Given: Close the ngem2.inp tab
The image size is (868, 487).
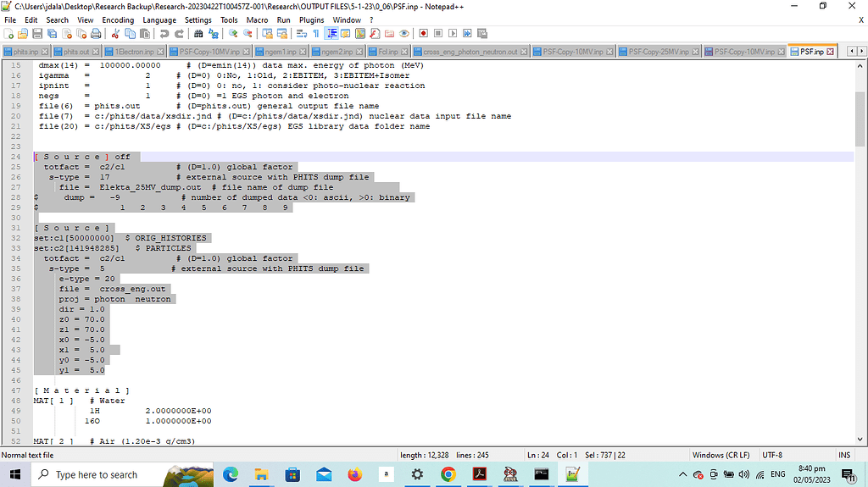Looking at the screenshot, I should pos(359,52).
